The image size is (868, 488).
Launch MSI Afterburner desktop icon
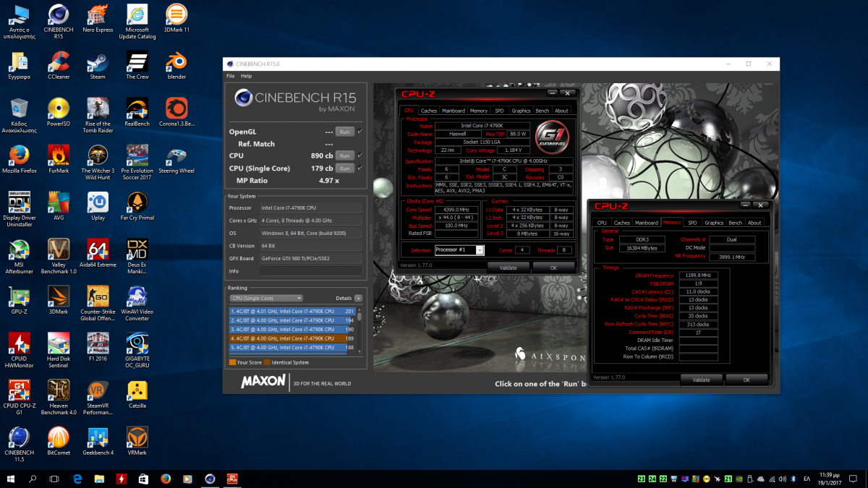click(x=19, y=257)
